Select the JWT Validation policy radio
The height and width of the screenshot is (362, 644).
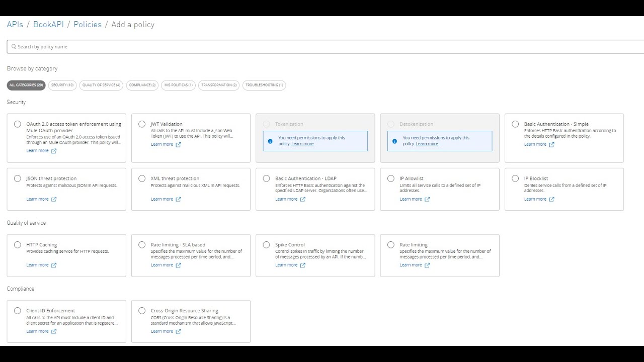click(142, 124)
